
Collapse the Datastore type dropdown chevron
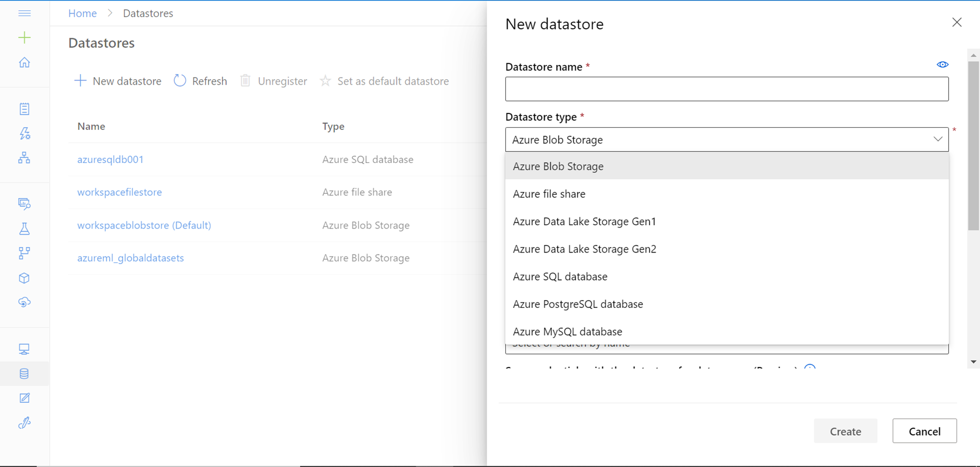[x=937, y=140]
